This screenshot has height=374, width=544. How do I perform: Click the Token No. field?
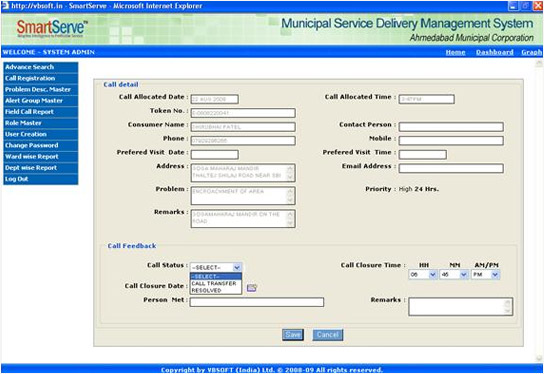(x=243, y=113)
